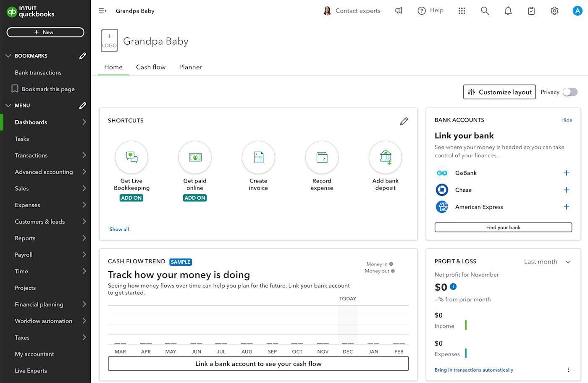
Task: Toggle the Privacy switch
Action: (x=570, y=92)
